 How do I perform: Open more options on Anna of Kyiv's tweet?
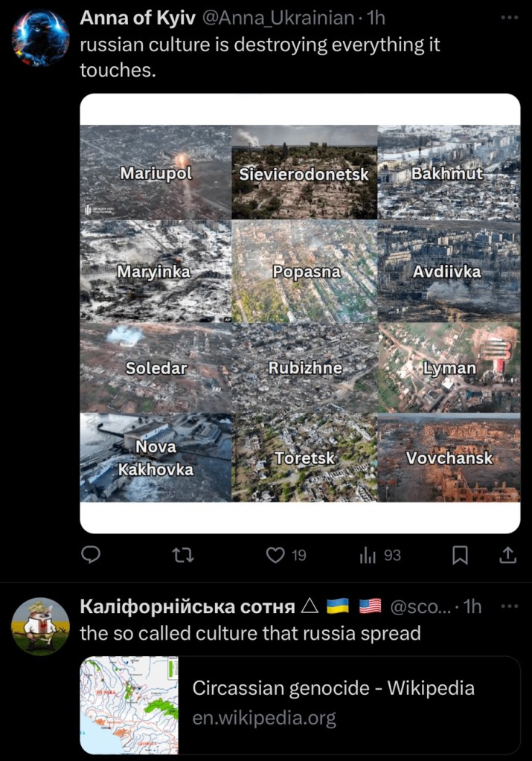pyautogui.click(x=509, y=17)
